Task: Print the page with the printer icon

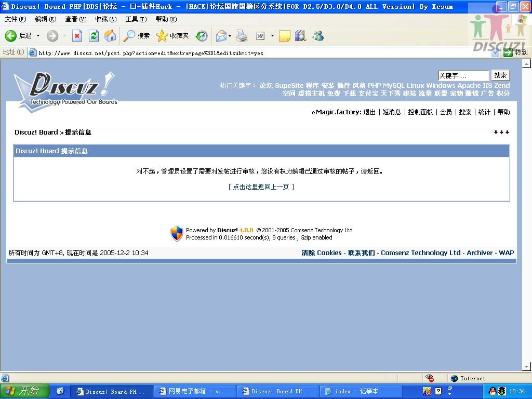Action: tap(242, 36)
